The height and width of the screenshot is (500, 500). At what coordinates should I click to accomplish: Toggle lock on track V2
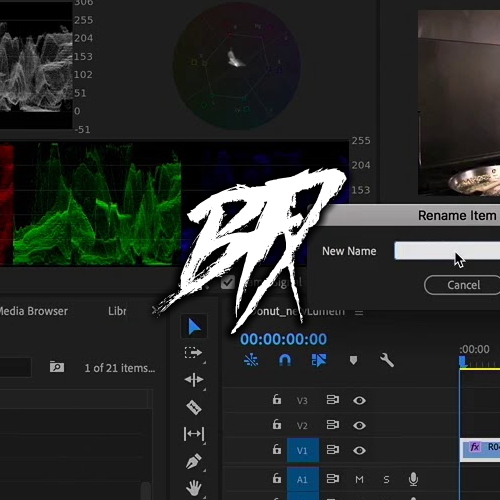(277, 424)
